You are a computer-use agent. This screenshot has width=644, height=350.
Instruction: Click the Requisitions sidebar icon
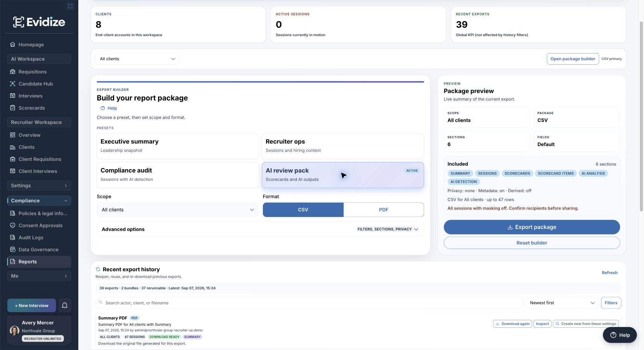pyautogui.click(x=13, y=72)
